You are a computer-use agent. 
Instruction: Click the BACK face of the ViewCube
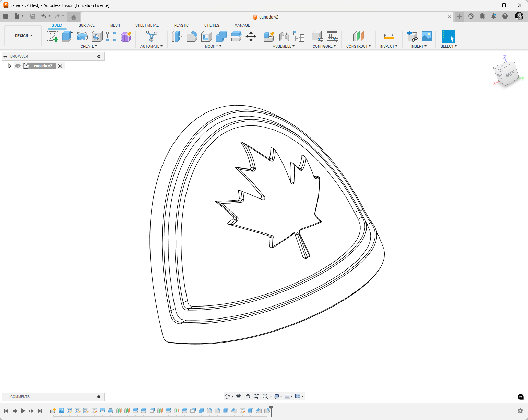pos(509,74)
